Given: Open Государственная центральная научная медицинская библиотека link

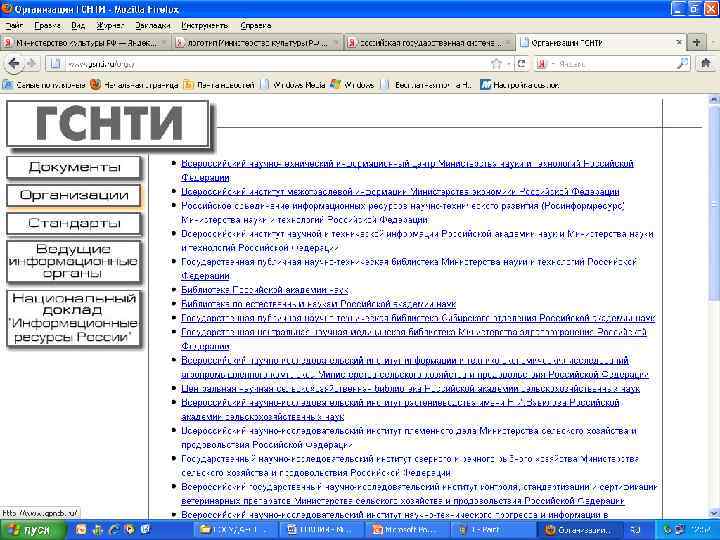Looking at the screenshot, I should (414, 339).
